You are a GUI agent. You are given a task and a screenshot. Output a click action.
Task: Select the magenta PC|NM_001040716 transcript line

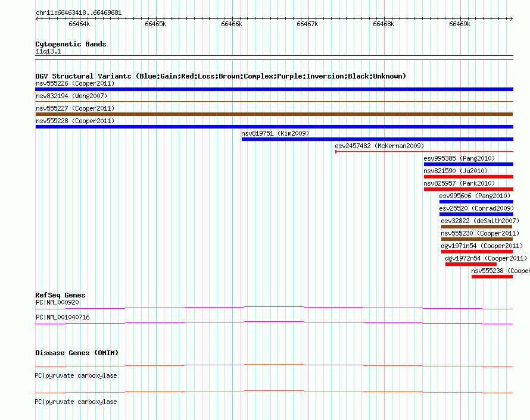(x=274, y=323)
